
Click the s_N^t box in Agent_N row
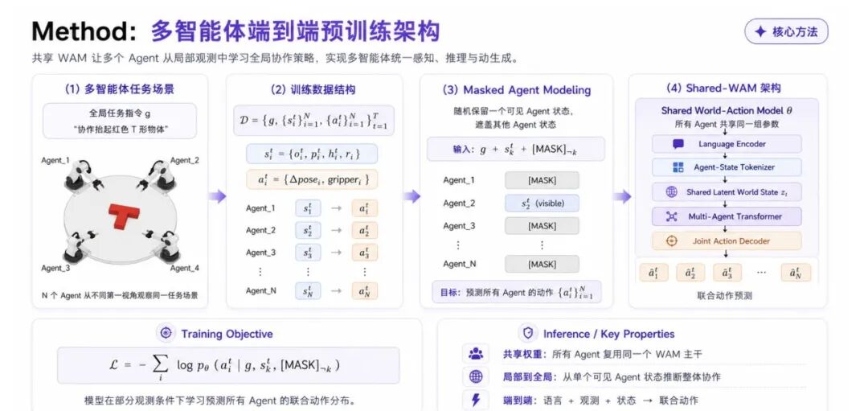click(x=308, y=291)
